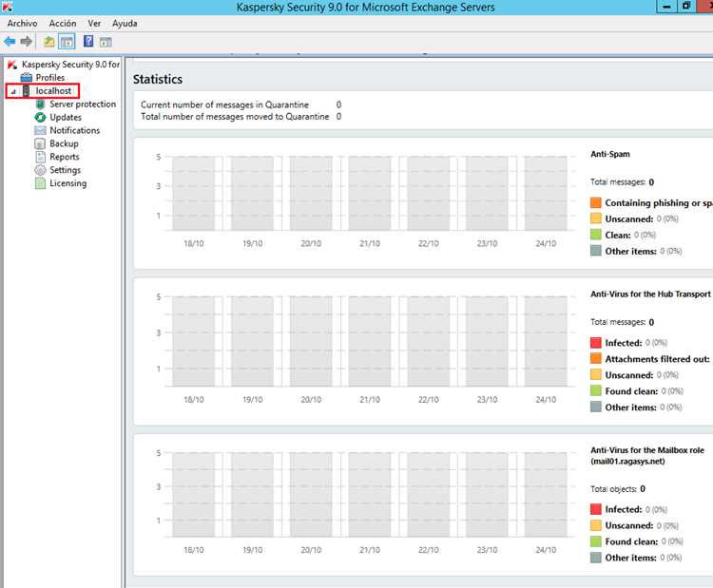The image size is (713, 588).
Task: Click Anti-Spam phishing orange color swatch
Action: [x=596, y=202]
